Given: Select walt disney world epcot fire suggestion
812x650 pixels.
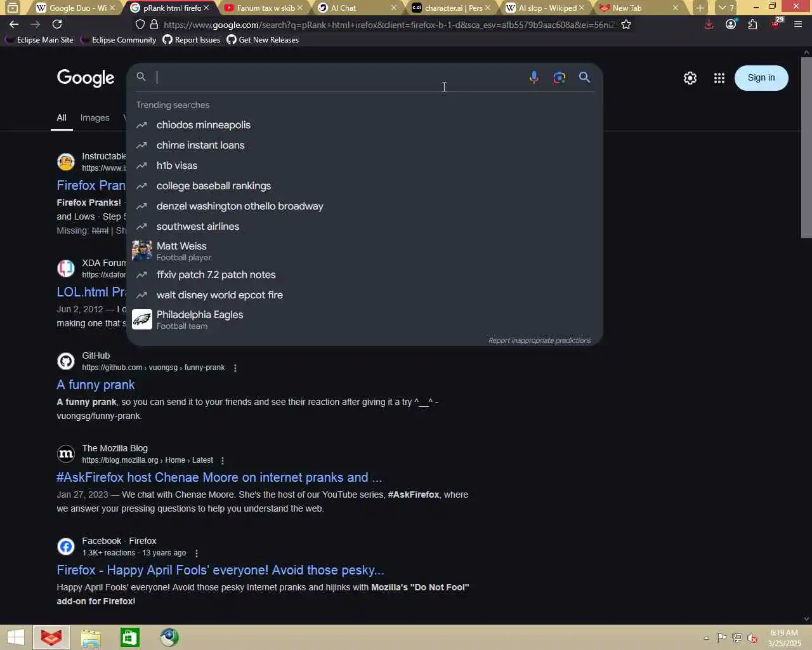Looking at the screenshot, I should (x=364, y=295).
